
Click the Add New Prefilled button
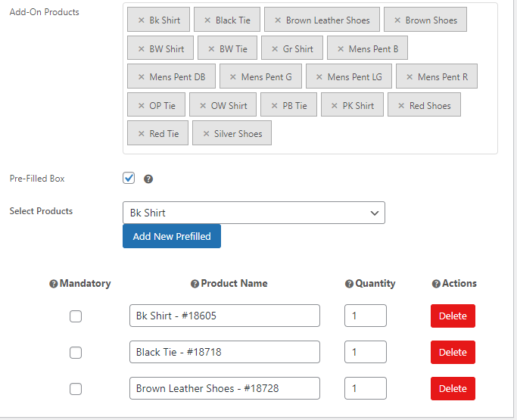pos(172,236)
